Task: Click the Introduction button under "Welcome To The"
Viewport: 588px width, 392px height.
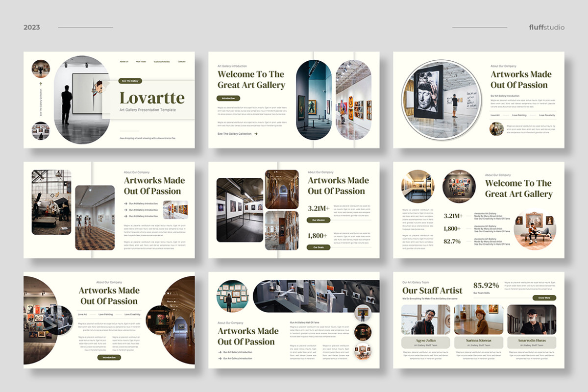Action: point(228,98)
